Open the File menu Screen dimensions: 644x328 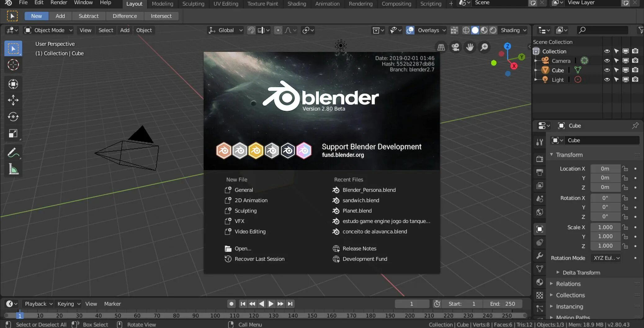tap(23, 3)
